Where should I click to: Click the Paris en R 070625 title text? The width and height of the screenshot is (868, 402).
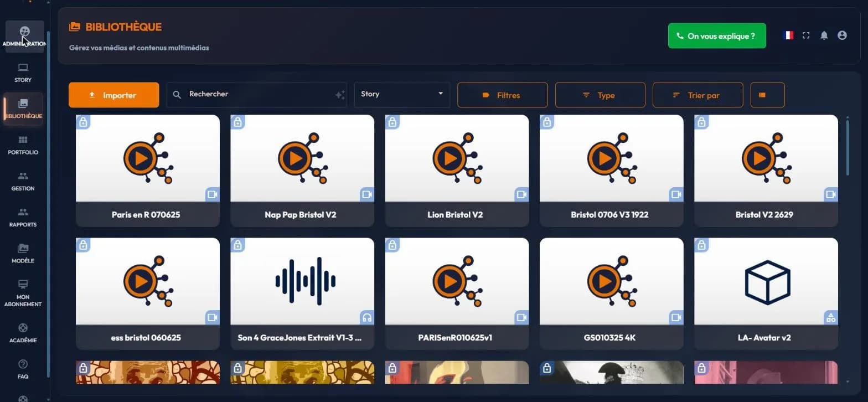(146, 214)
